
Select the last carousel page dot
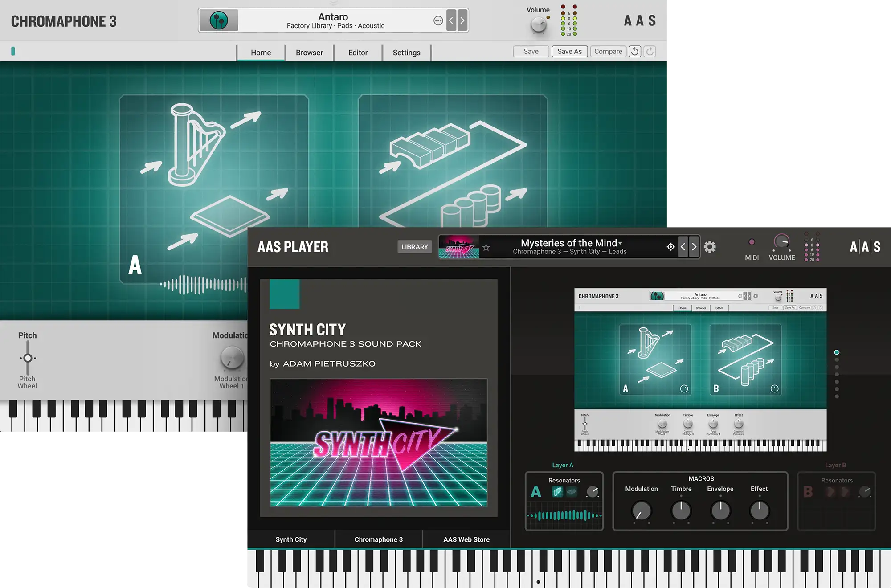837,396
